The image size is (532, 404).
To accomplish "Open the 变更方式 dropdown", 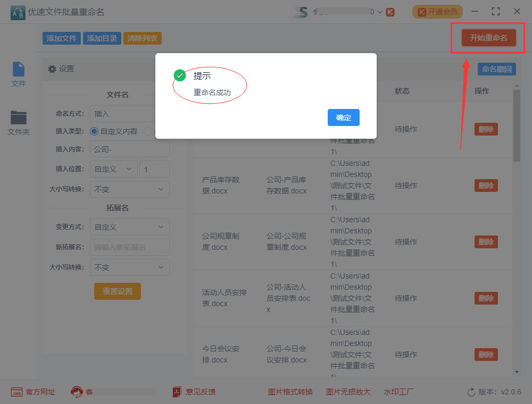I will click(x=130, y=227).
